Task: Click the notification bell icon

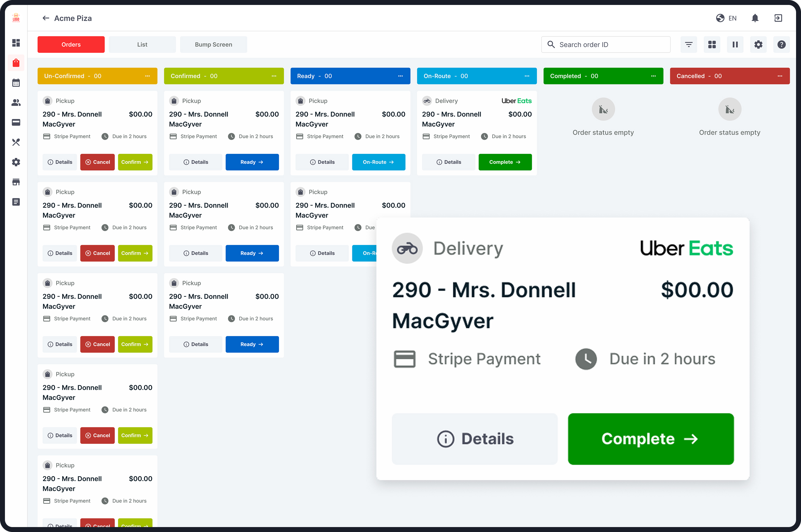Action: click(755, 18)
